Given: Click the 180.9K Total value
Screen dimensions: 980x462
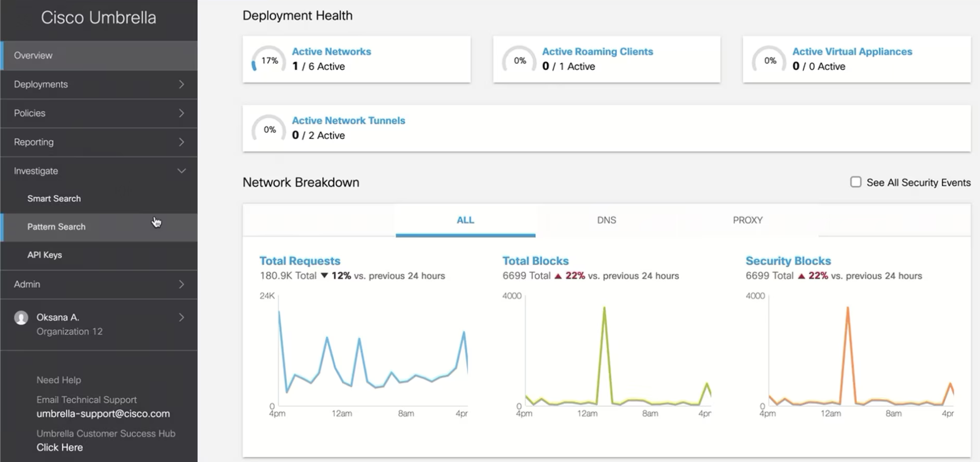Looking at the screenshot, I should click(288, 276).
